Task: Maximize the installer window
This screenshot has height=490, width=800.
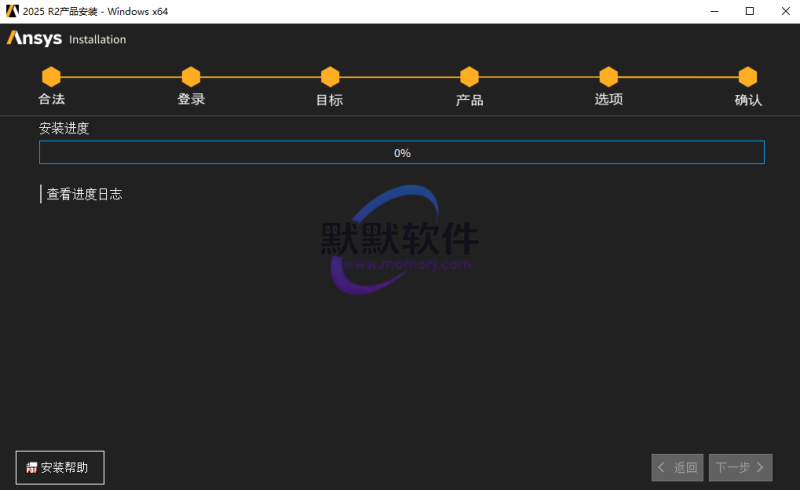Action: (x=749, y=11)
